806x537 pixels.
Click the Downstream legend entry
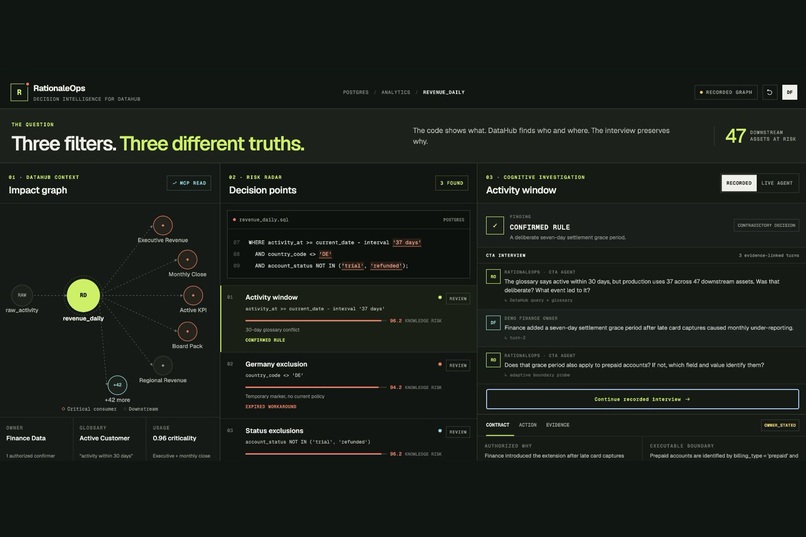(140, 409)
